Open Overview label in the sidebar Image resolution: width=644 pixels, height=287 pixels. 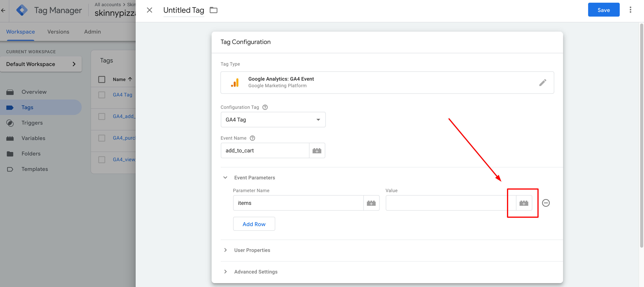click(x=34, y=92)
